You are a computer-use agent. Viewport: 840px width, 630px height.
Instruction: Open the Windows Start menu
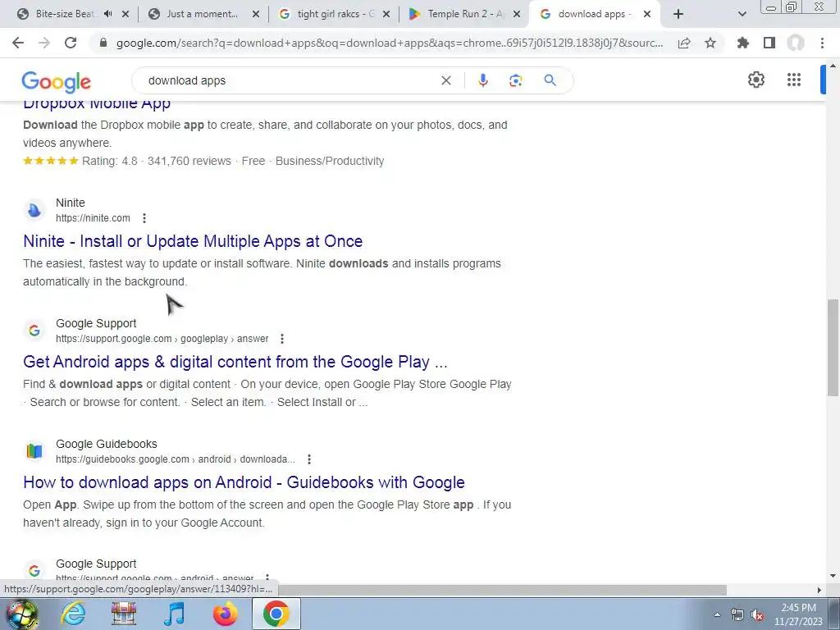(x=22, y=614)
